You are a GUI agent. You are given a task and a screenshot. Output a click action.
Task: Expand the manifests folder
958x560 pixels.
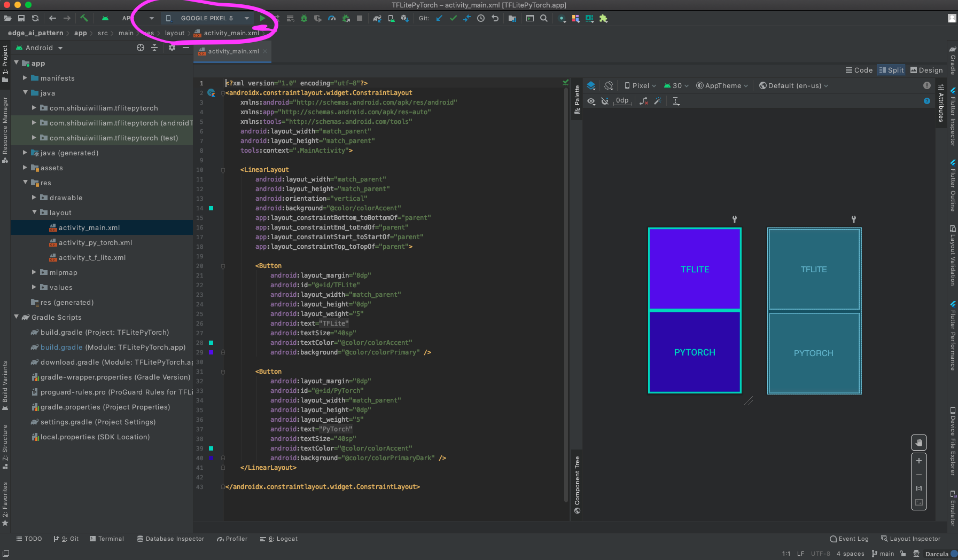25,78
